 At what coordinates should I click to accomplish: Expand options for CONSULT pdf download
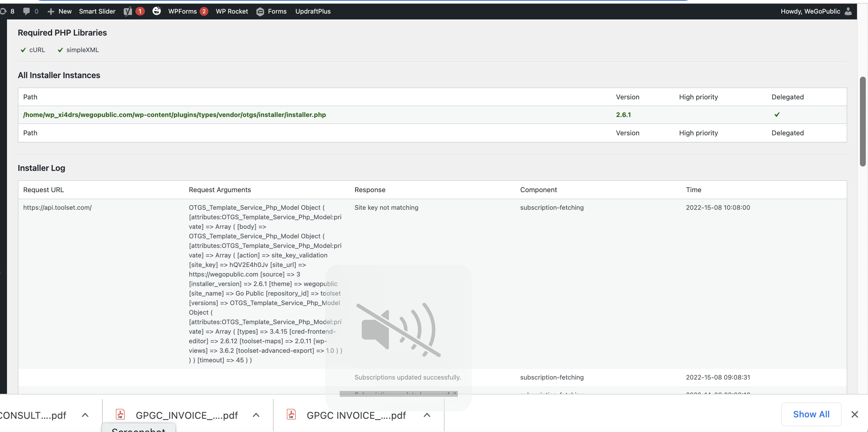85,415
